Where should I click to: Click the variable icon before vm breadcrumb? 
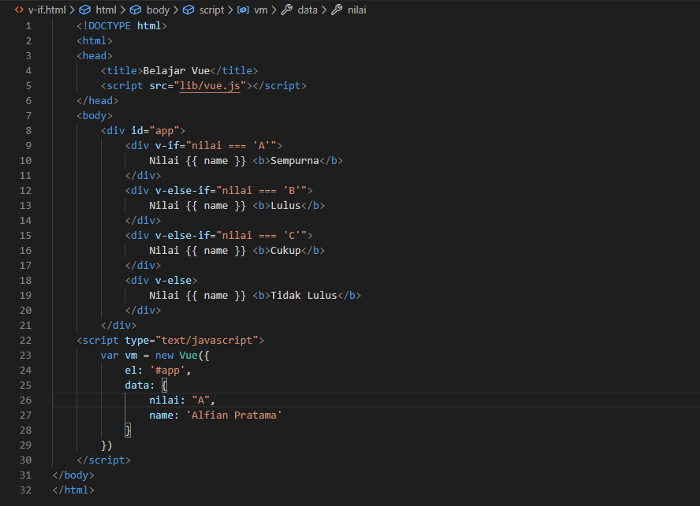[243, 10]
